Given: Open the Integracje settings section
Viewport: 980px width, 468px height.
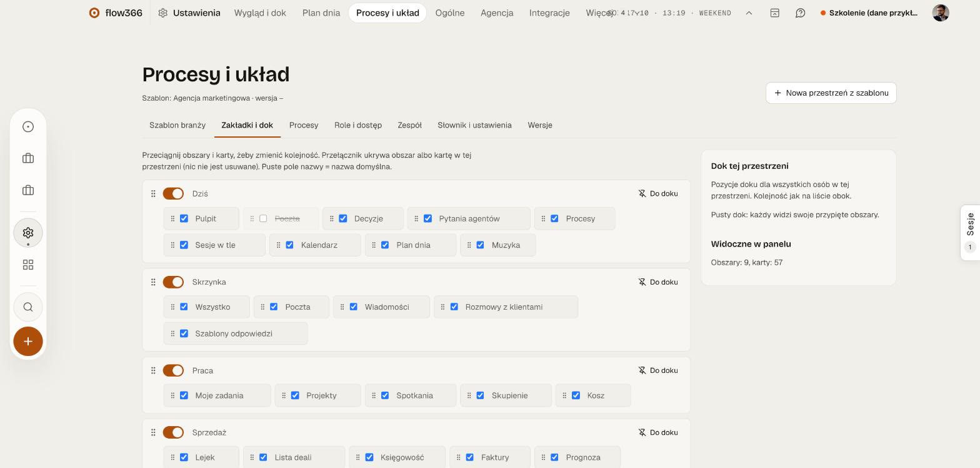Looking at the screenshot, I should tap(549, 13).
